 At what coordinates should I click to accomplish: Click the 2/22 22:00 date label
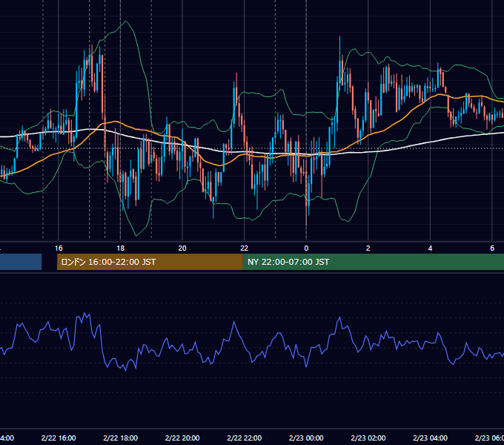pos(245,438)
